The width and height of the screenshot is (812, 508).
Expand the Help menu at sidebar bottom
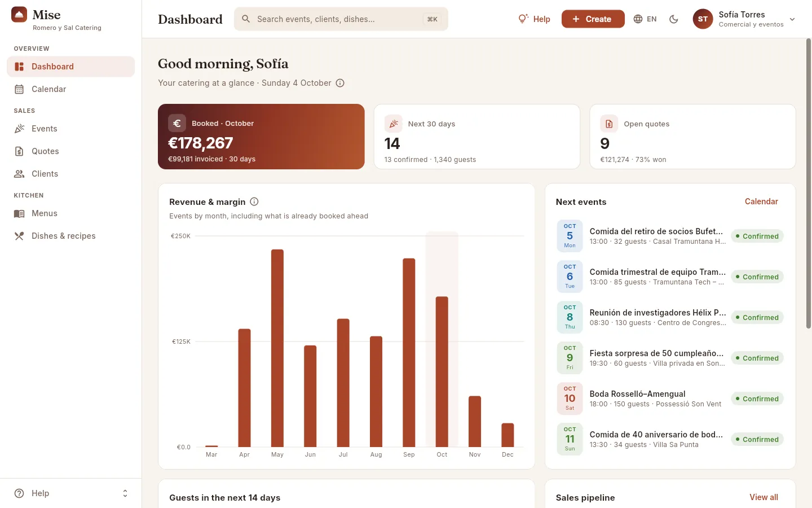[70, 493]
